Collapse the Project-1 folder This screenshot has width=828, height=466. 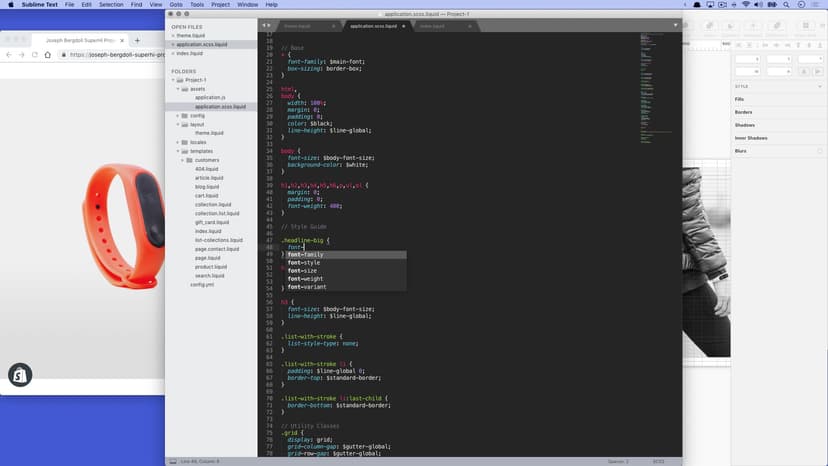(173, 80)
